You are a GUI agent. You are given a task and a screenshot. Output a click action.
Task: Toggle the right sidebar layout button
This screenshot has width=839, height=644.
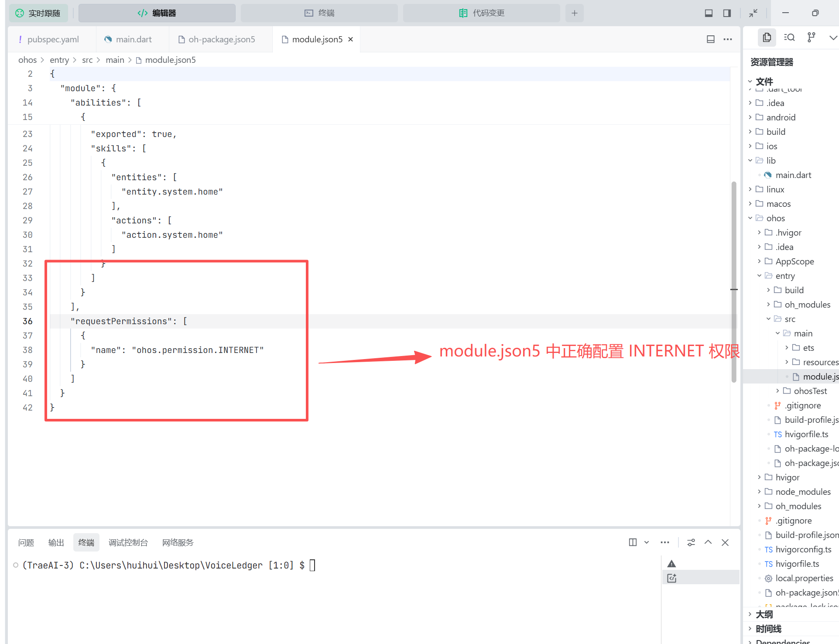727,13
